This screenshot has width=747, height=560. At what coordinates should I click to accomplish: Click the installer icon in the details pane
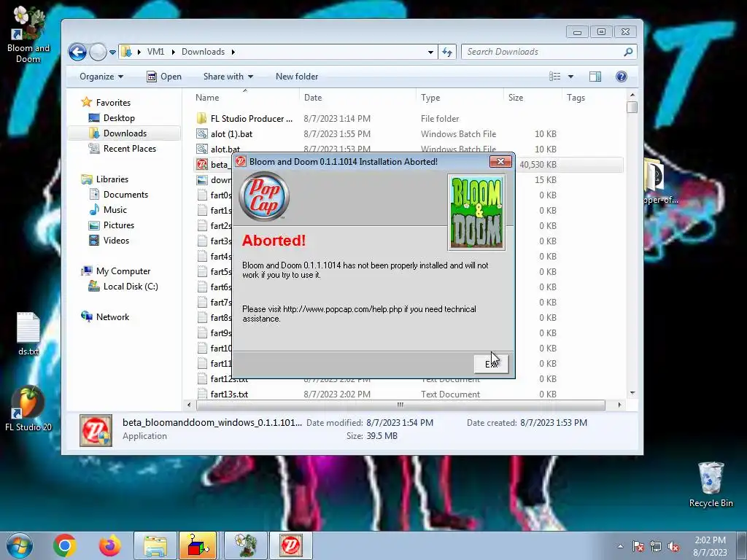(96, 430)
